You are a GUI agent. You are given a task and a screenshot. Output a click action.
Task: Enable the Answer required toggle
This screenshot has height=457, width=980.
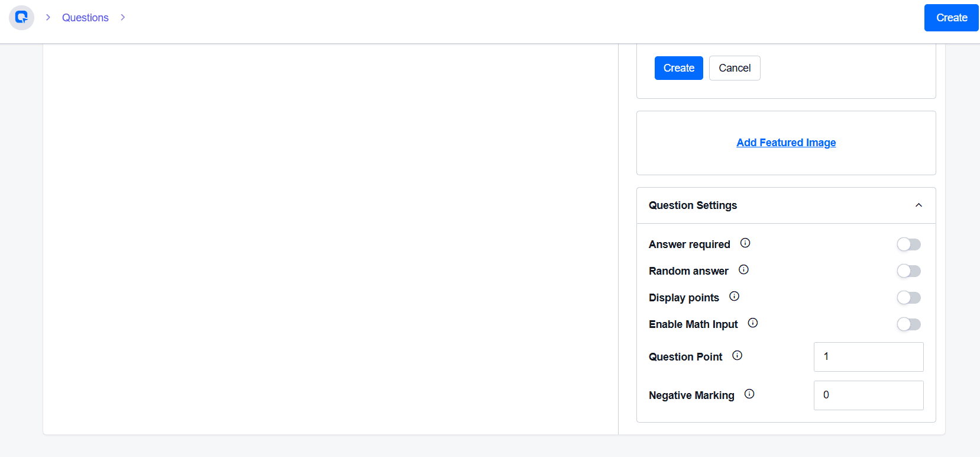908,244
